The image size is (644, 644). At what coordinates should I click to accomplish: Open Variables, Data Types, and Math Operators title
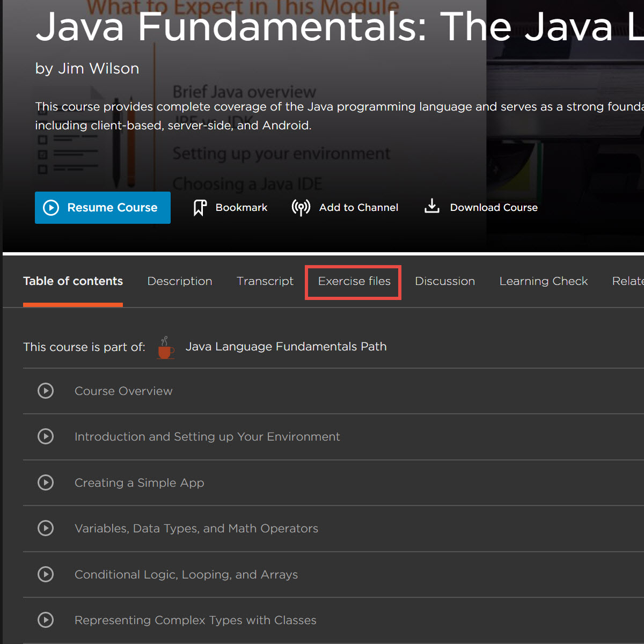[x=196, y=529]
